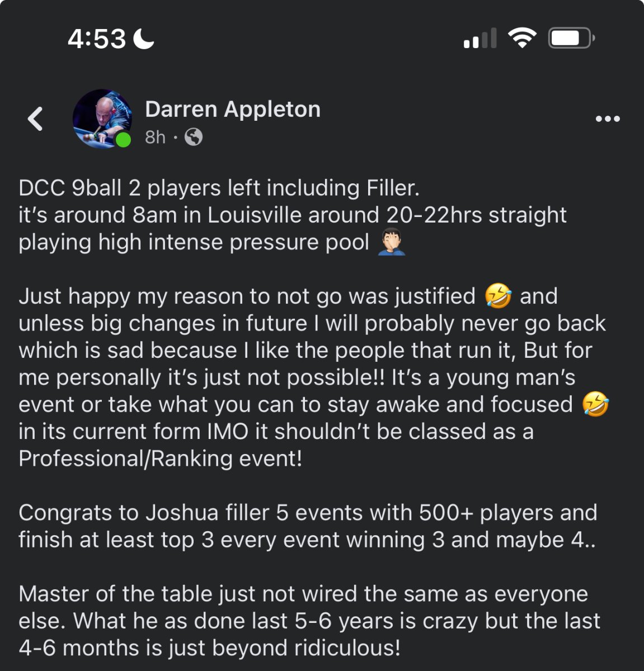Tap the 4:53 clock in status bar
Screen dimensions: 644x671
click(x=97, y=39)
